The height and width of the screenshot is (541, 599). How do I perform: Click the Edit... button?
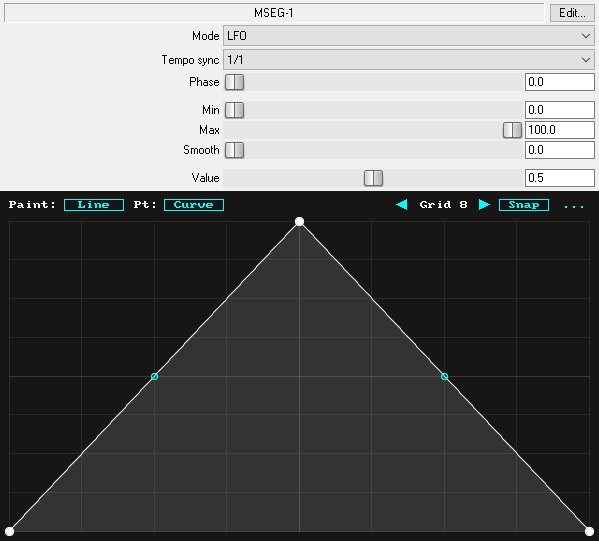[572, 13]
